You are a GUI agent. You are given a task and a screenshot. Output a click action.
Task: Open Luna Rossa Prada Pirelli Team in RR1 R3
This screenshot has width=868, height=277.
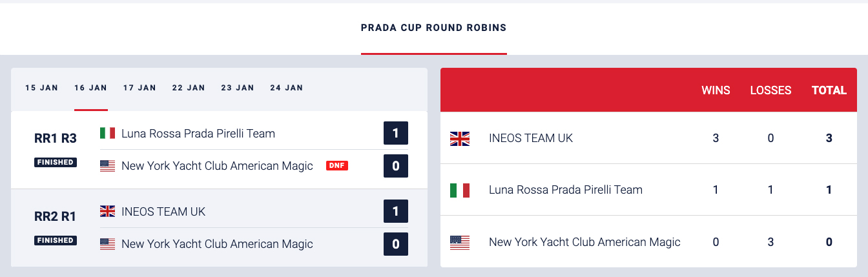coord(198,134)
